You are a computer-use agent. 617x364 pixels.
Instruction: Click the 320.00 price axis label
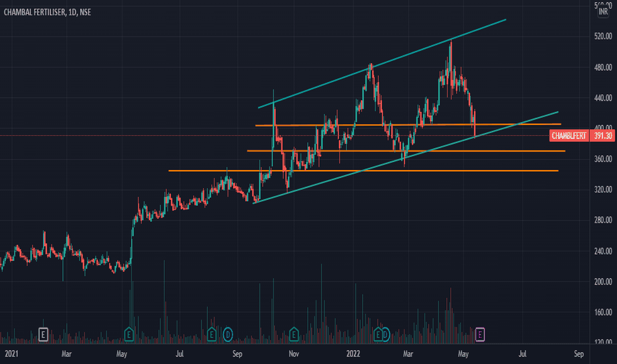pos(603,190)
